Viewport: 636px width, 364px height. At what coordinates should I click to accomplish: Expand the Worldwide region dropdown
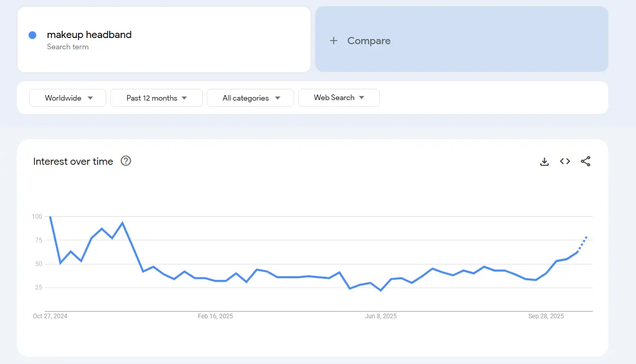click(x=68, y=98)
